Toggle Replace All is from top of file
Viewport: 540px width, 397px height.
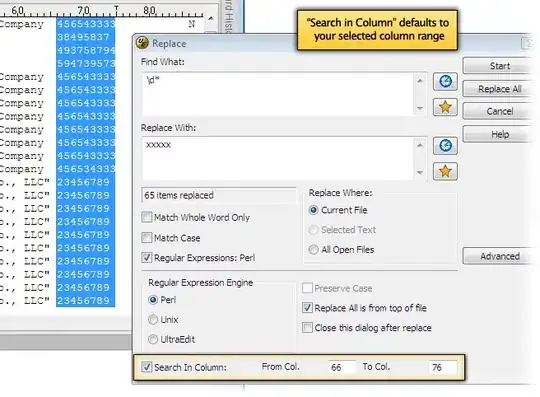307,307
